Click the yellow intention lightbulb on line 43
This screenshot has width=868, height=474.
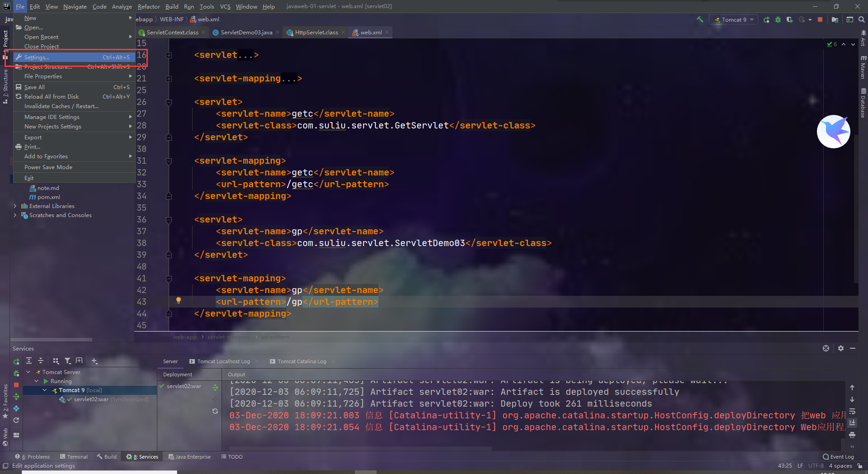click(179, 300)
